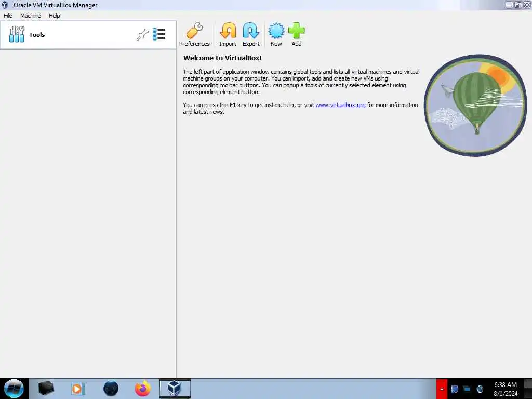Click the VirtualBox taskbar button
532x399 pixels.
pos(175,389)
